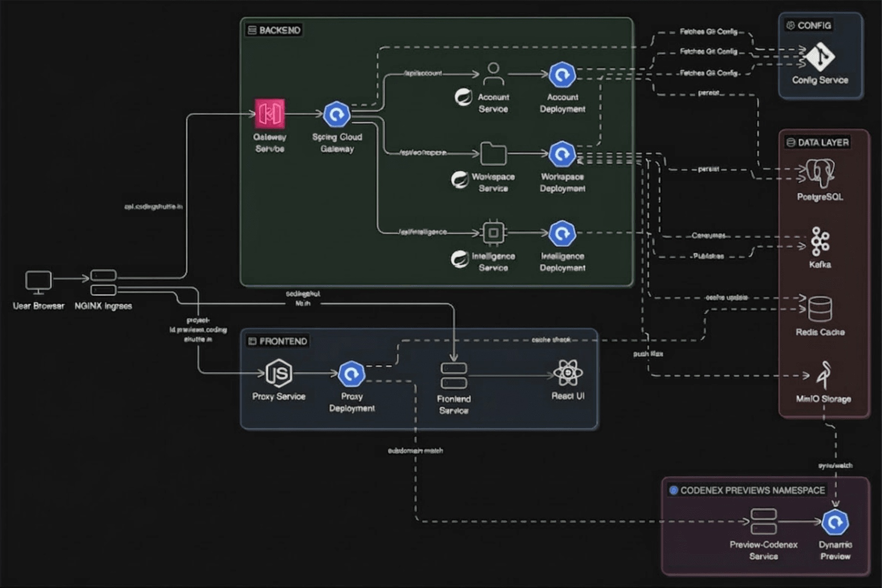Click the MinIO Storage label
882x588 pixels.
click(824, 399)
